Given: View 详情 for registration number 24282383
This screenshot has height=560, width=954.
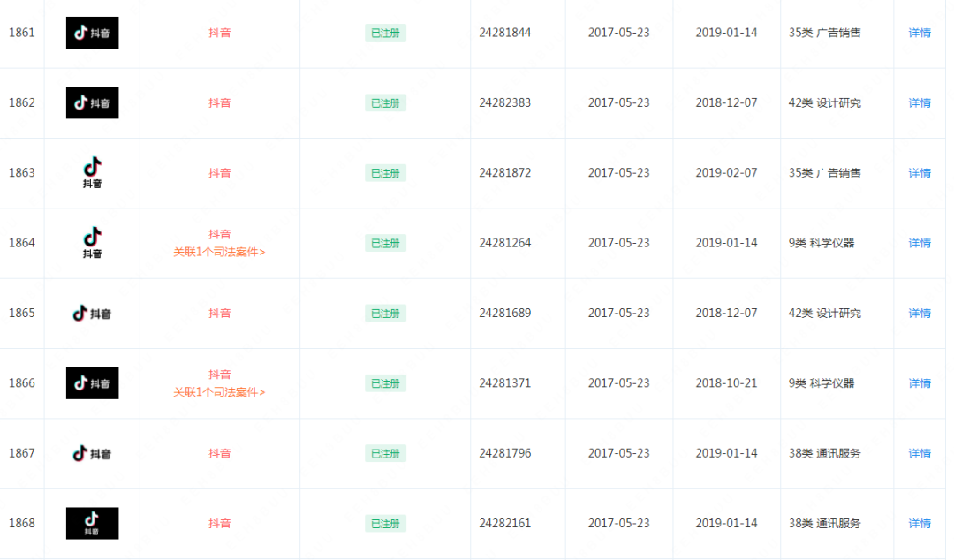Looking at the screenshot, I should point(920,102).
